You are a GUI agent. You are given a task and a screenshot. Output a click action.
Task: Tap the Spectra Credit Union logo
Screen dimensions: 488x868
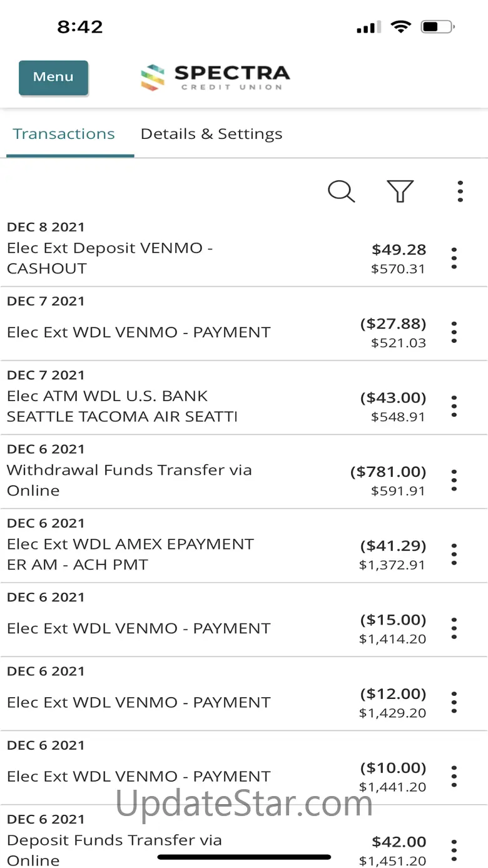click(215, 78)
